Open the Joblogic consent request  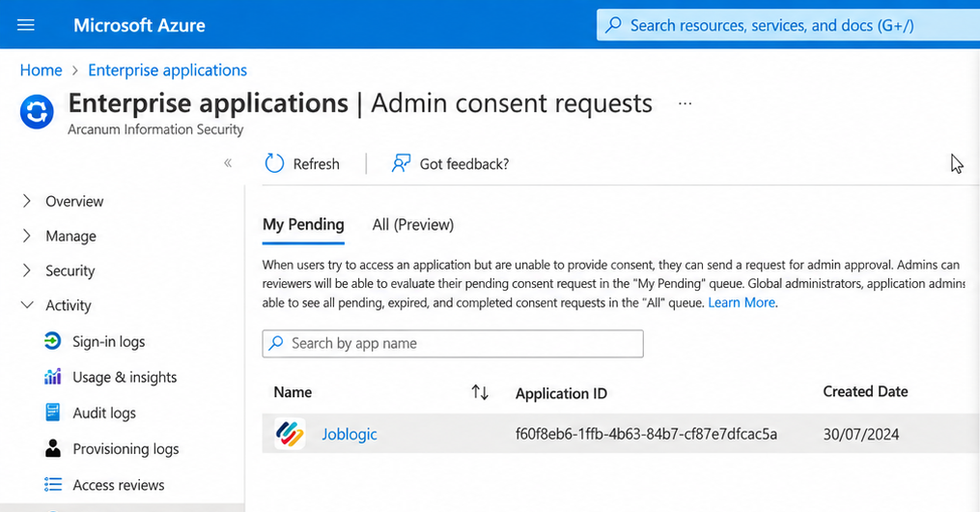coord(350,434)
